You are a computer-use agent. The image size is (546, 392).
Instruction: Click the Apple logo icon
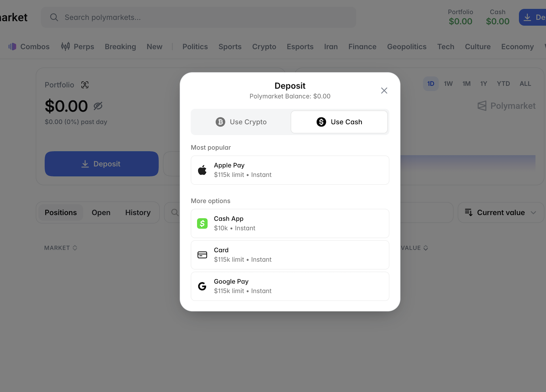tap(202, 170)
